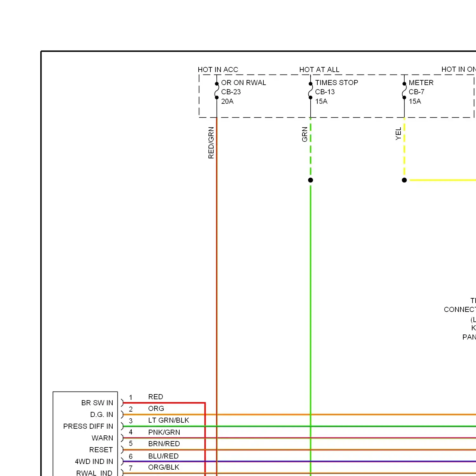Screen dimensions: 476x476
Task: Click the ORG wire label at pin 2
Action: click(156, 408)
